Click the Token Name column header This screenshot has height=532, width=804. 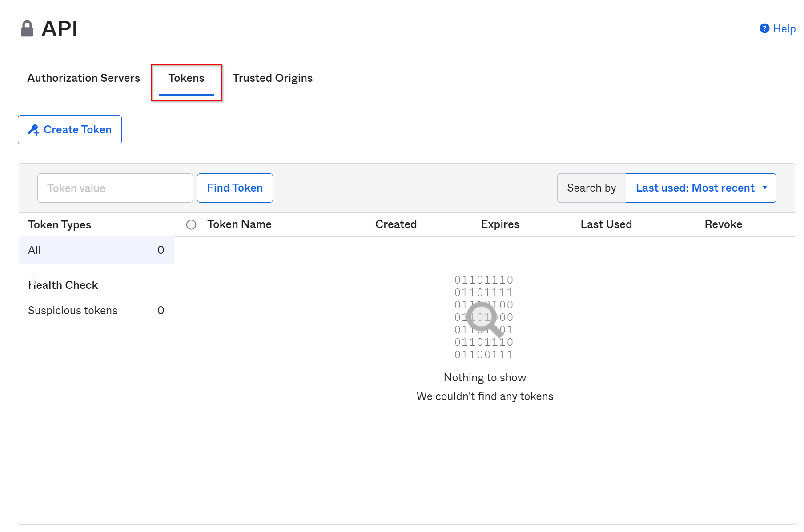[x=239, y=224]
